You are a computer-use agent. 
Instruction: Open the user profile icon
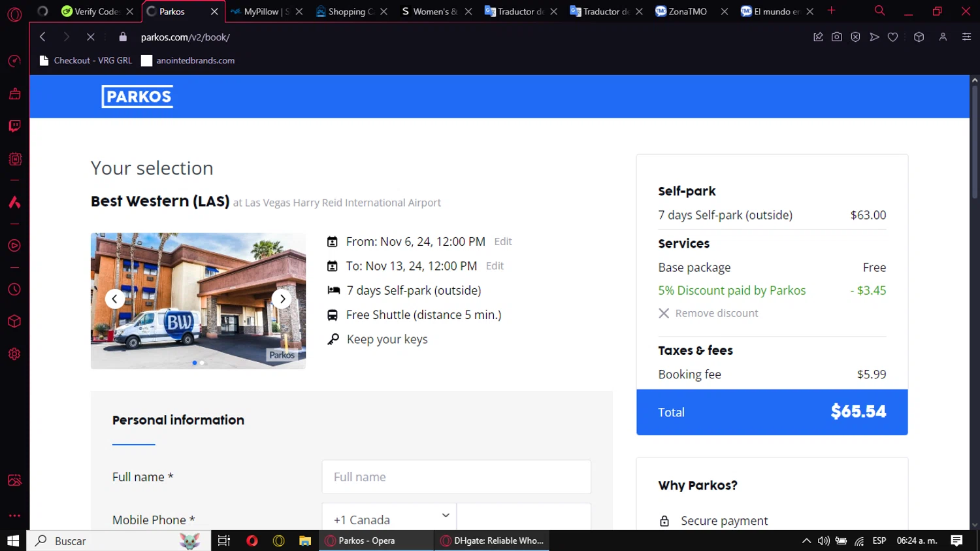[943, 37]
